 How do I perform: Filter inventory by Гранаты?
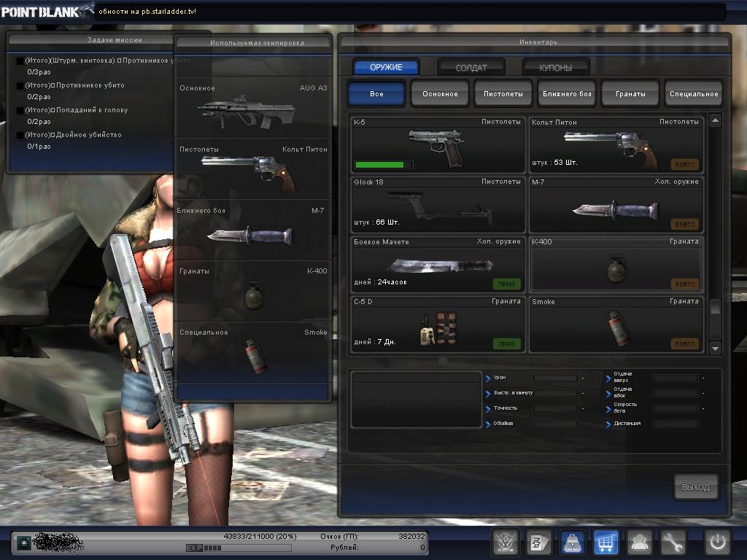(630, 93)
